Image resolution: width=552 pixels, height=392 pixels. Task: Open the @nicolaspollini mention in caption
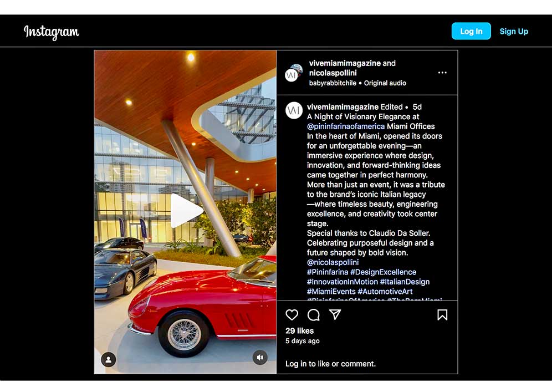(333, 262)
